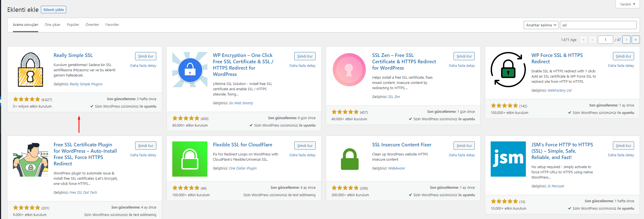Install SSL Zen with Şimdi Kur

(x=464, y=56)
